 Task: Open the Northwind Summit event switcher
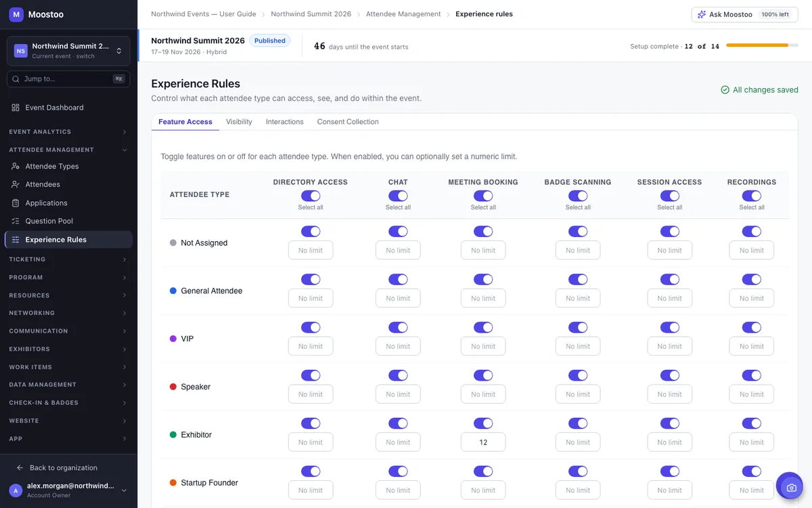click(x=68, y=51)
